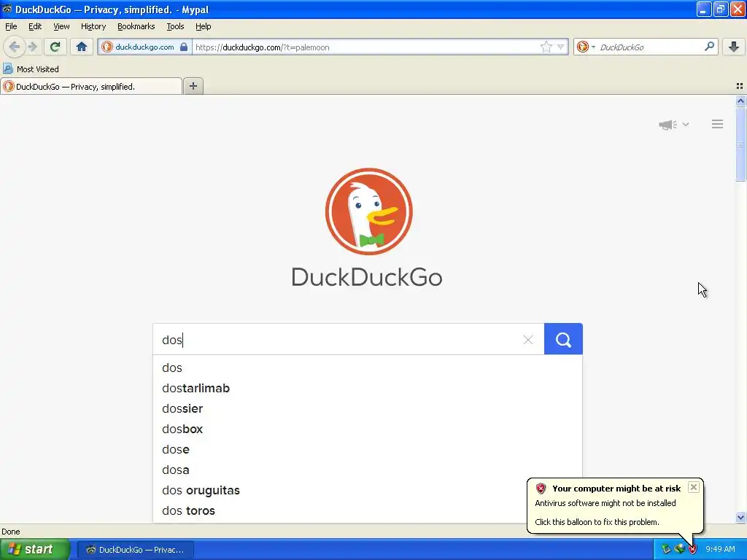
Task: Open the History menu
Action: [x=93, y=26]
